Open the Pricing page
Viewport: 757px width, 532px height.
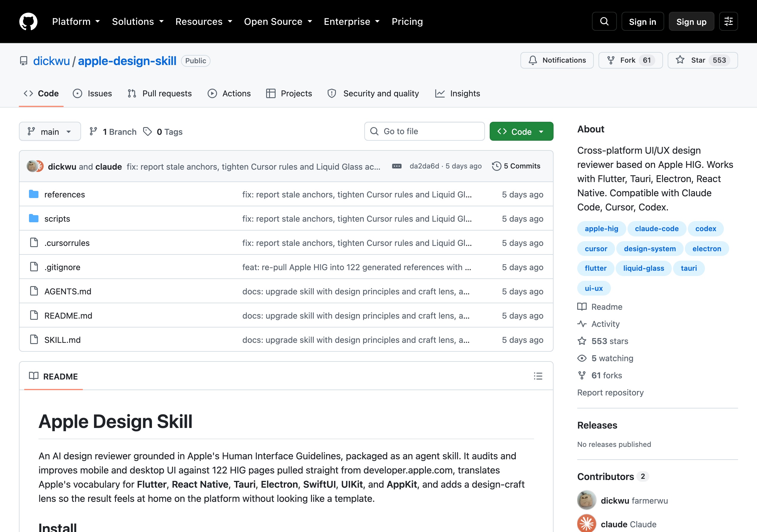[x=407, y=21]
